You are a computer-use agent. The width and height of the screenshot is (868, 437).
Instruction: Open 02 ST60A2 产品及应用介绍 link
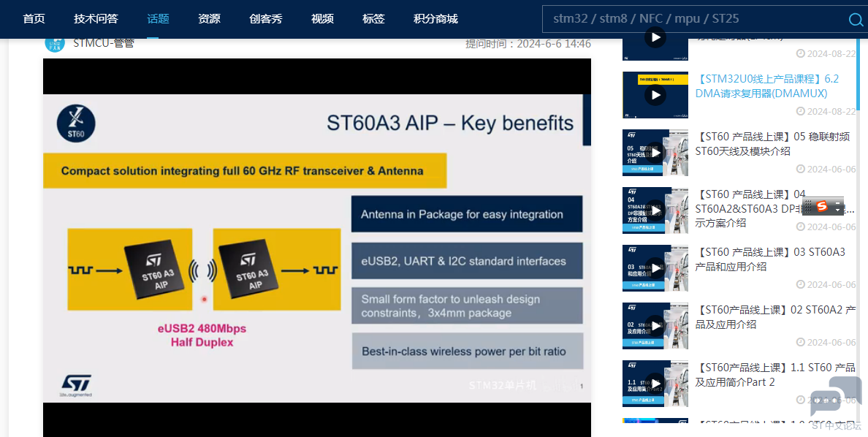[775, 317]
